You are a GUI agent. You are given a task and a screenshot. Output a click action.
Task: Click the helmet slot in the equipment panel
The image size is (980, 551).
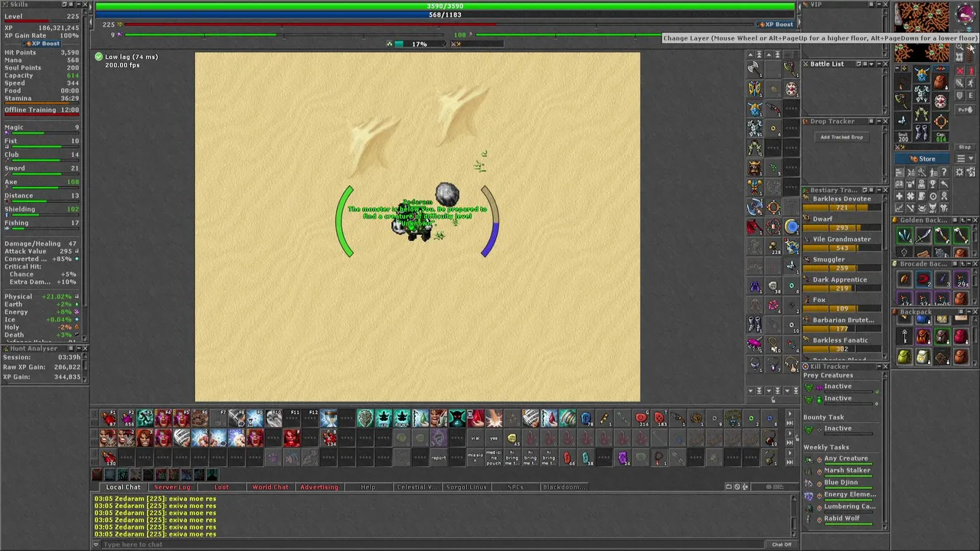tap(923, 76)
